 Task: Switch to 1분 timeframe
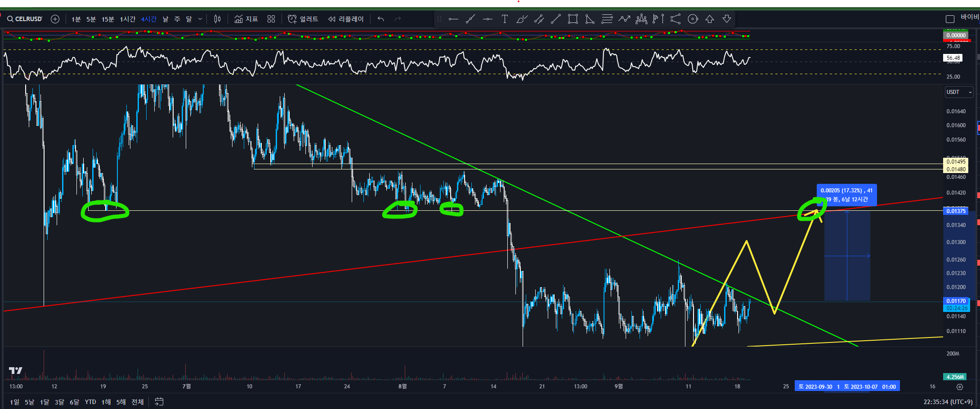[x=76, y=19]
